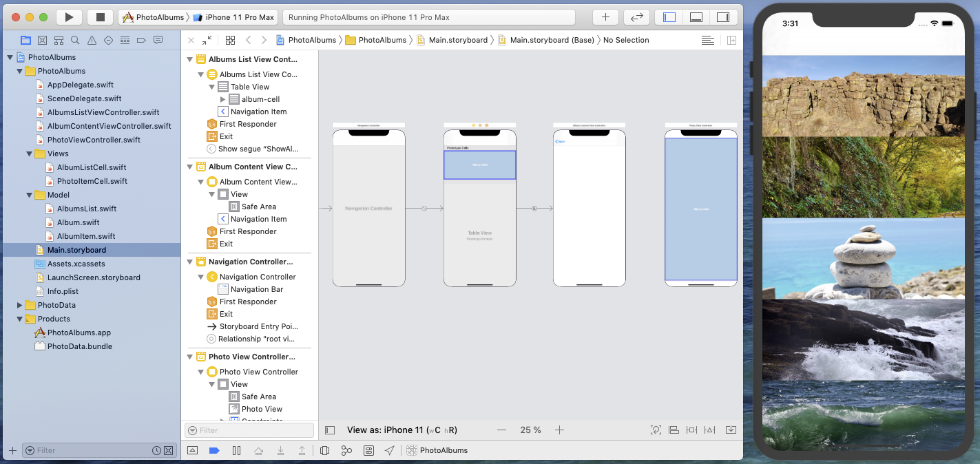Toggle the document outline sidebar button
This screenshot has width=980, height=464.
coord(330,430)
